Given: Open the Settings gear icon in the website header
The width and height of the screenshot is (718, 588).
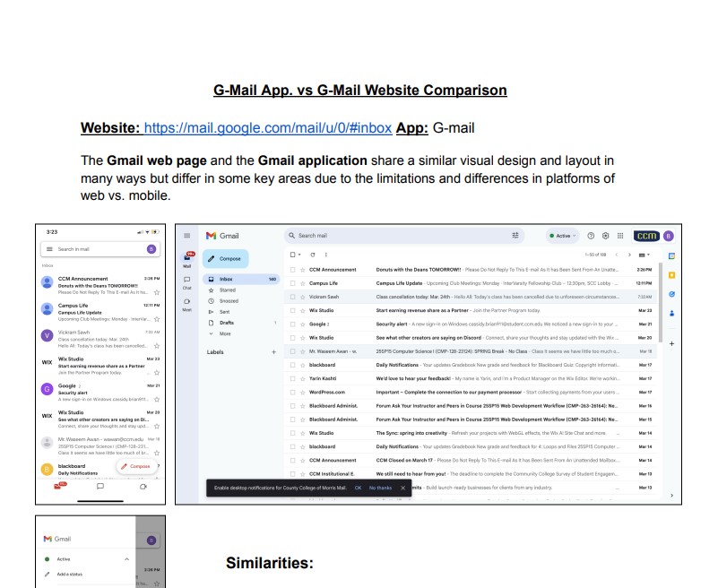Looking at the screenshot, I should coord(605,236).
